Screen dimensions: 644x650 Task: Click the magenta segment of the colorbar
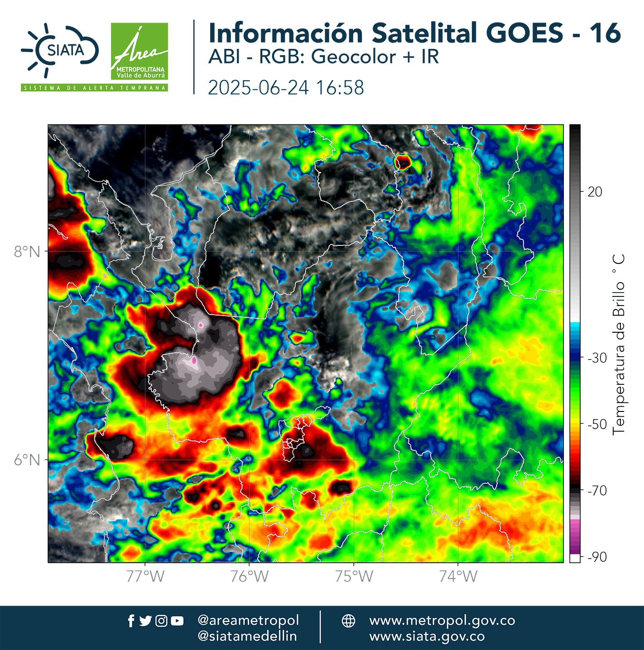(x=575, y=536)
